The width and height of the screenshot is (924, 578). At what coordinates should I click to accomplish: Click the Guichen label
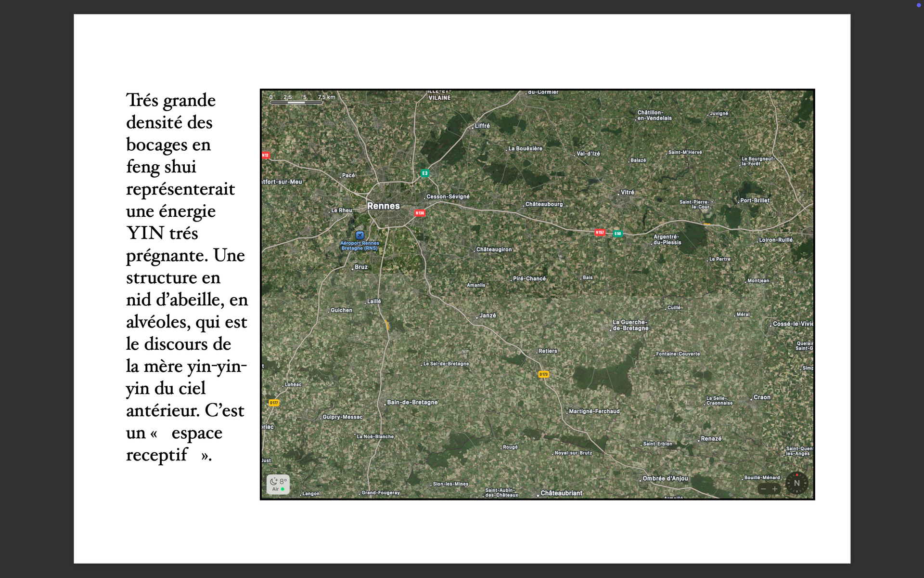click(341, 310)
